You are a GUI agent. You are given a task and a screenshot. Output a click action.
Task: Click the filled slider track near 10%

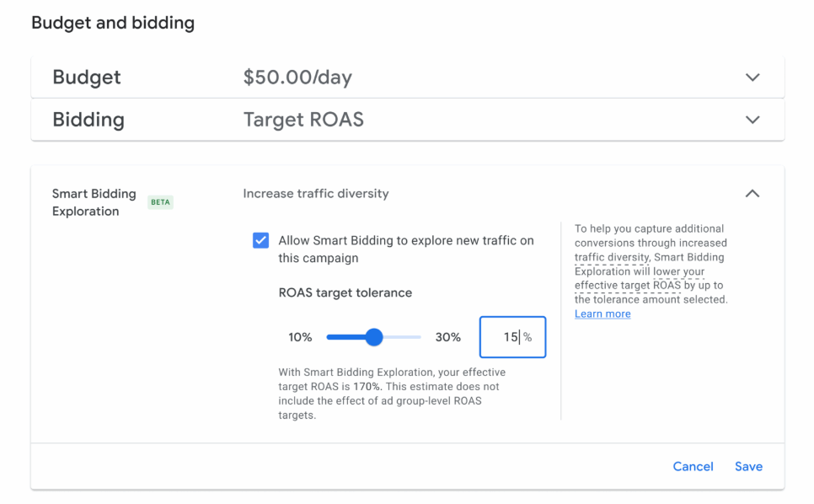341,337
